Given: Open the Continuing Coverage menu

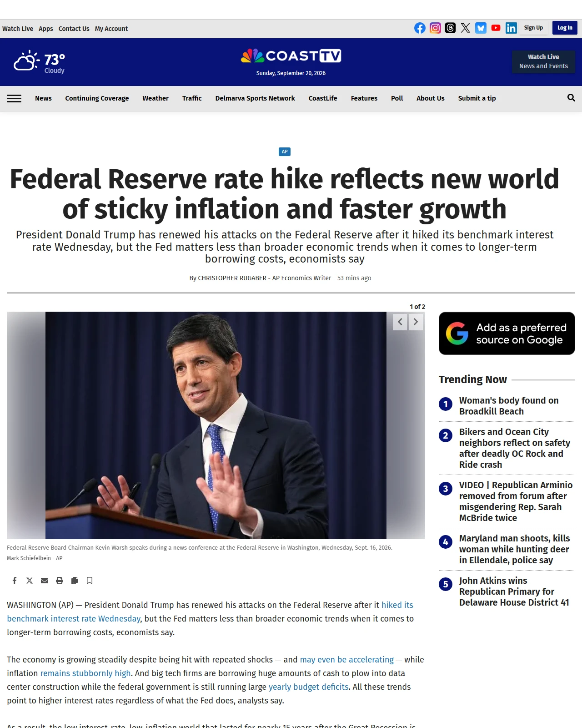Looking at the screenshot, I should (97, 98).
